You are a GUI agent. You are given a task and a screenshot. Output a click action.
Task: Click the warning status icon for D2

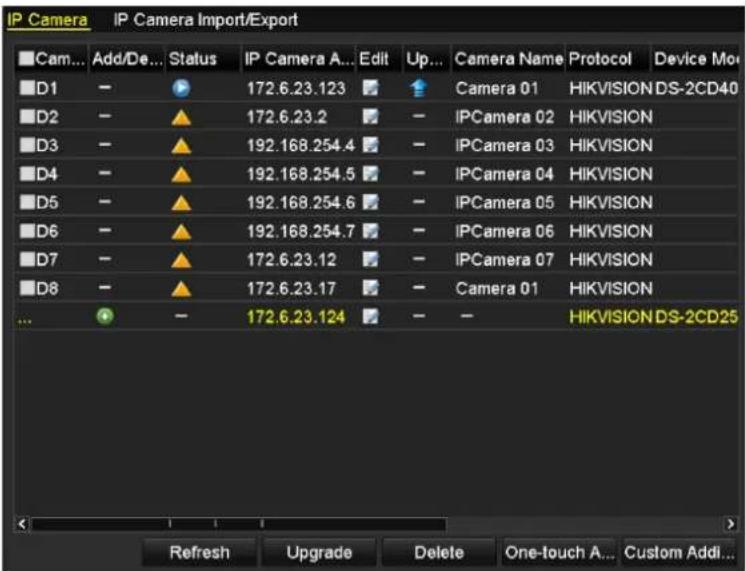point(181,118)
